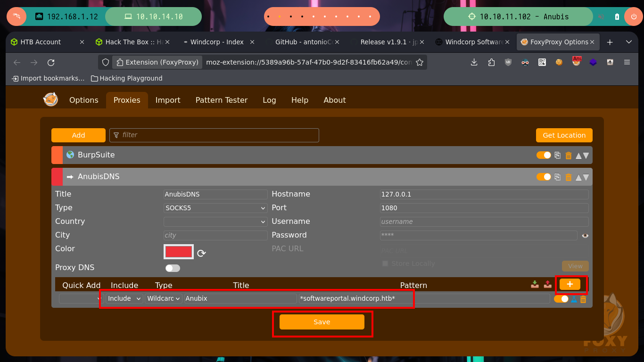This screenshot has width=644, height=362.
Task: Click the Add proxy button
Action: click(78, 135)
